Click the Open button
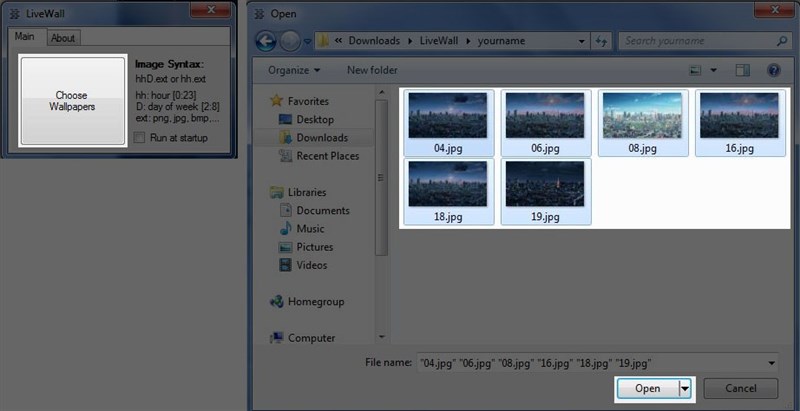This screenshot has width=800, height=411. click(x=648, y=389)
